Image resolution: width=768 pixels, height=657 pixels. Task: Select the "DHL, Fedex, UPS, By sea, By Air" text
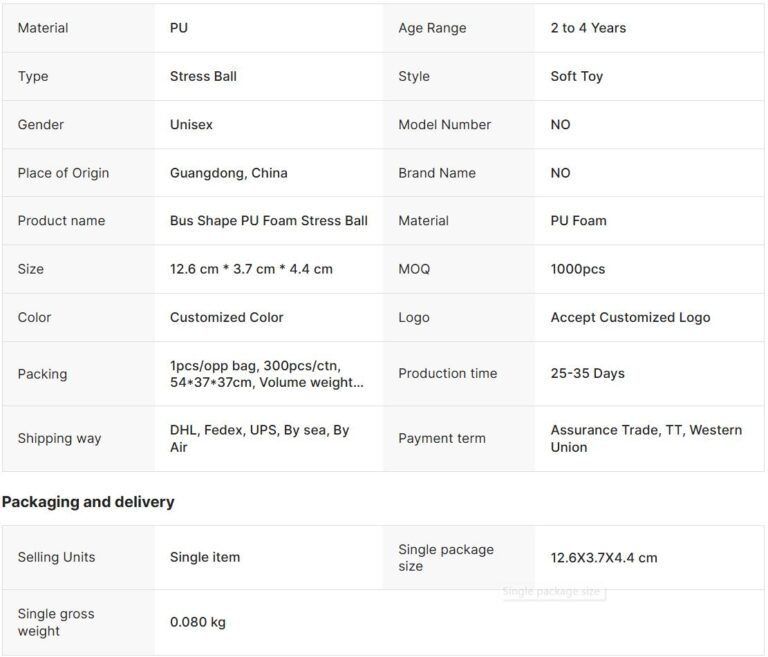click(259, 438)
